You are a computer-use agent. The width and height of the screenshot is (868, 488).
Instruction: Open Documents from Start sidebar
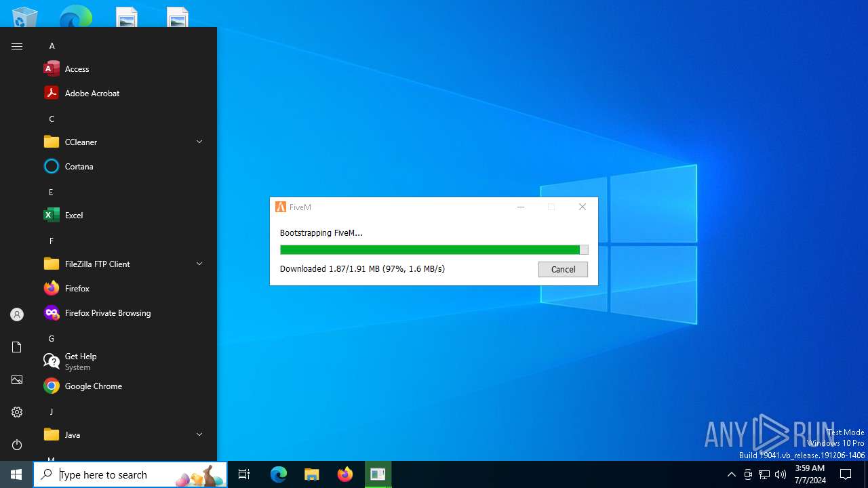tap(17, 347)
